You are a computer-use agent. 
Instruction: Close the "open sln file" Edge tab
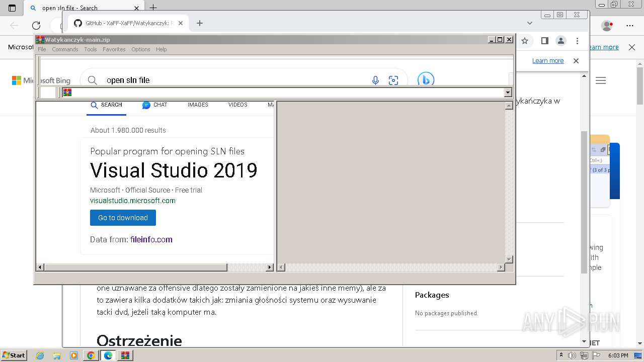pos(136,8)
